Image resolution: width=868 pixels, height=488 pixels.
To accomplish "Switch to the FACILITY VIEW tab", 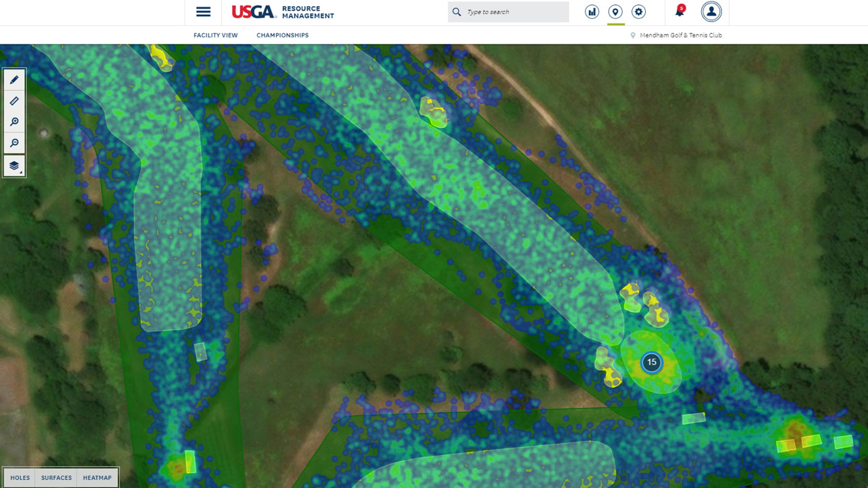I will 215,35.
